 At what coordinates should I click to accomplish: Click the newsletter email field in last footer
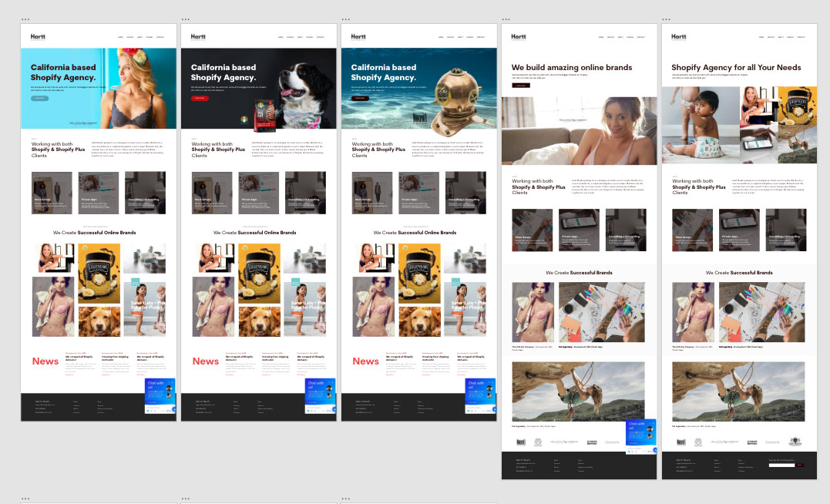781,465
